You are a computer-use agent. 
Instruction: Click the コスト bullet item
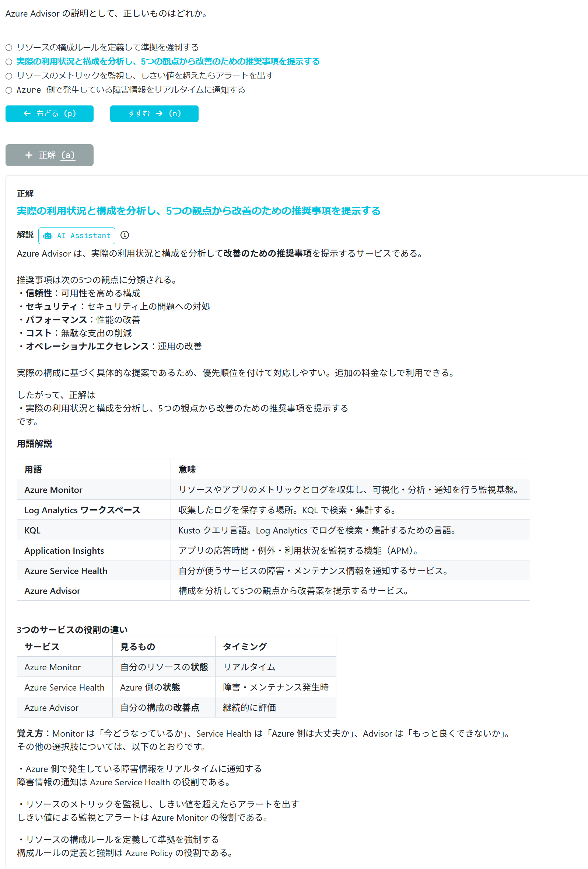[x=74, y=333]
